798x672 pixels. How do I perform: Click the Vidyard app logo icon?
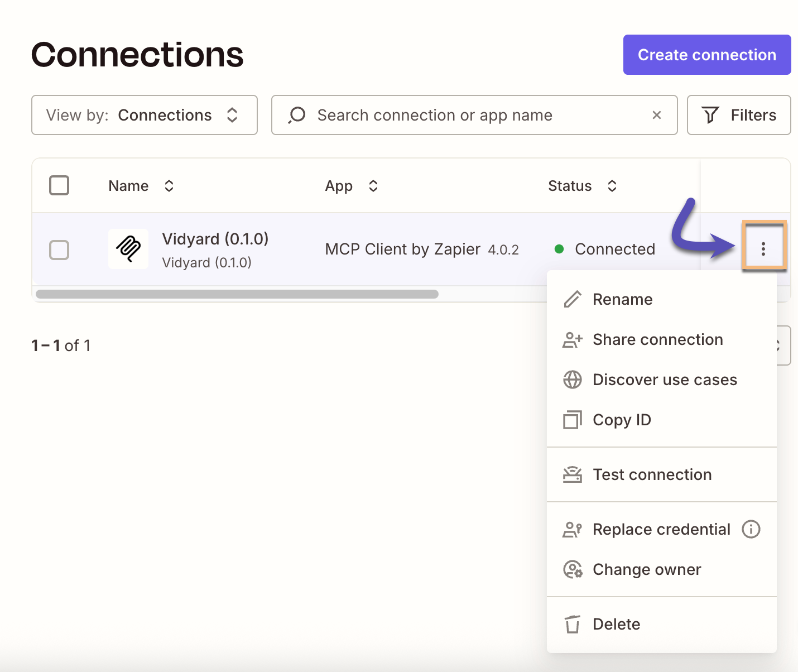tap(128, 249)
